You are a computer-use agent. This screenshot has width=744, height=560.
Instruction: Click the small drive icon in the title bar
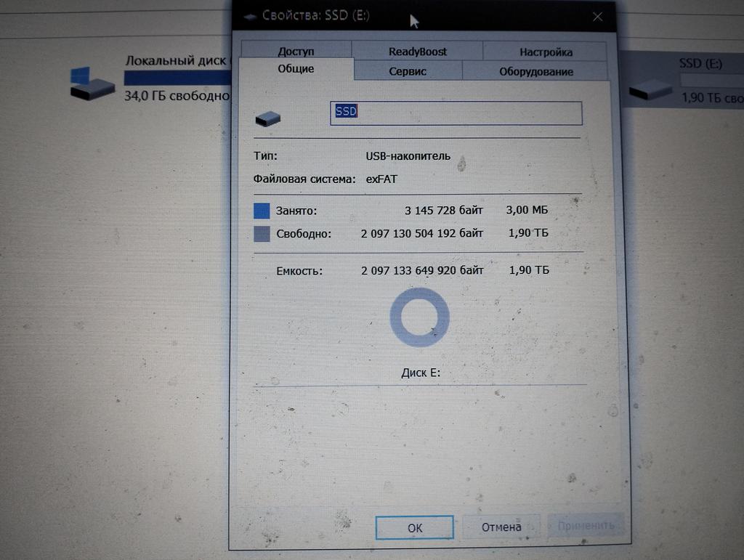pos(250,16)
